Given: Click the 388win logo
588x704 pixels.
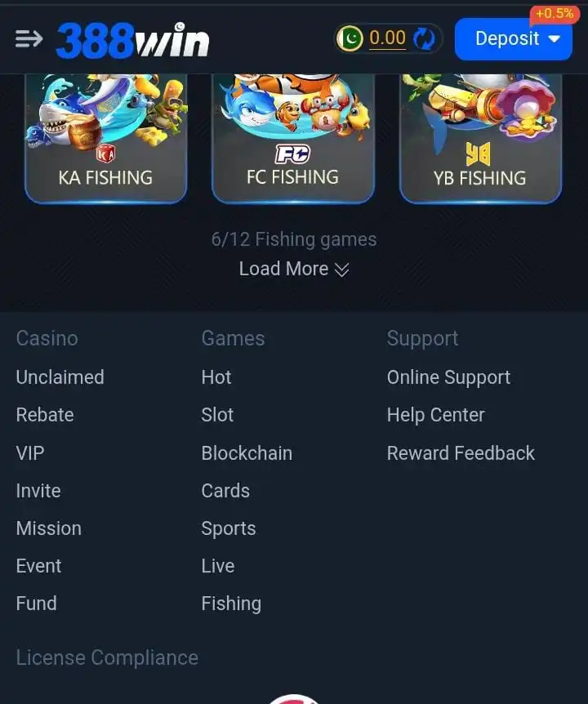Looking at the screenshot, I should pyautogui.click(x=133, y=40).
